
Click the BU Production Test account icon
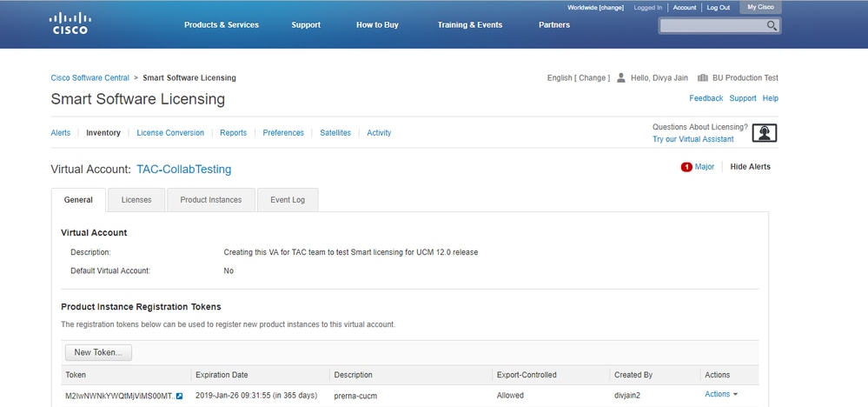pos(703,78)
